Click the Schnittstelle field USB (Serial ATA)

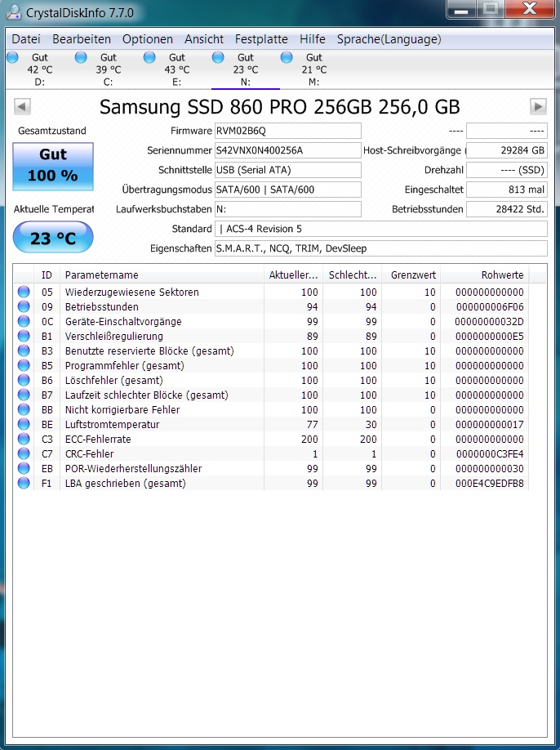pyautogui.click(x=287, y=170)
